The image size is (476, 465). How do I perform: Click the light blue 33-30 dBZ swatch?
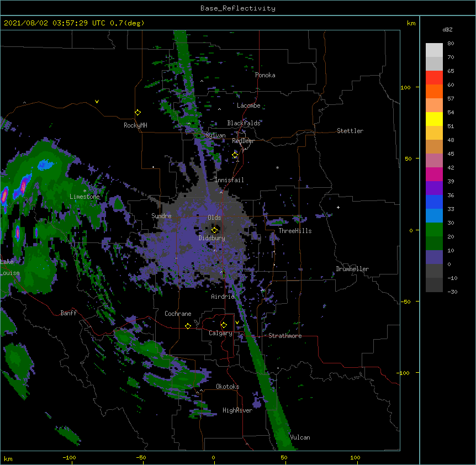pos(434,216)
